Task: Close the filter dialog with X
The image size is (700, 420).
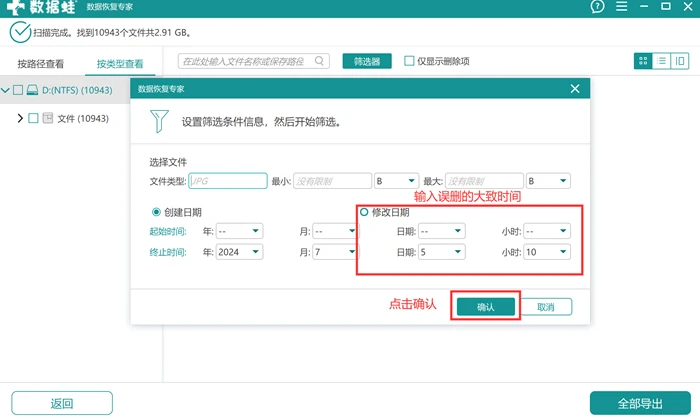Action: coord(575,89)
